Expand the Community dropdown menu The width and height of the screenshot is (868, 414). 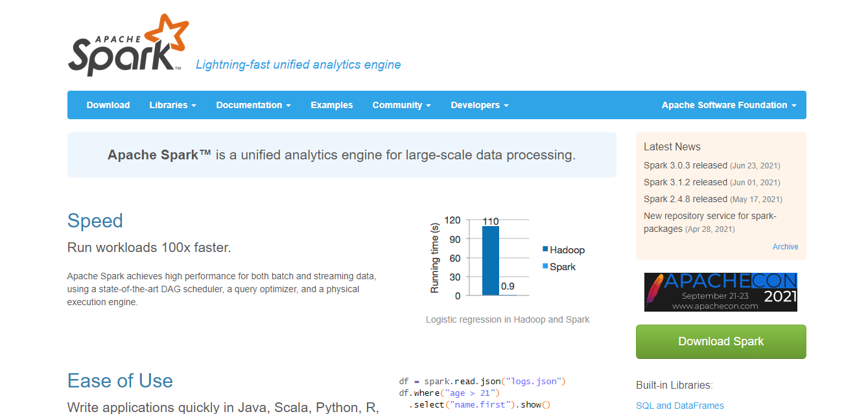tap(401, 105)
